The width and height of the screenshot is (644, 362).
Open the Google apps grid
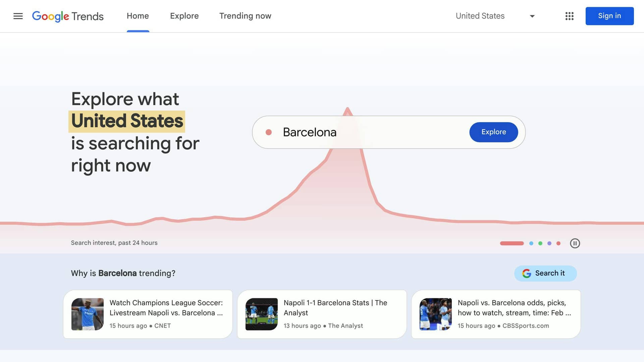pos(569,16)
